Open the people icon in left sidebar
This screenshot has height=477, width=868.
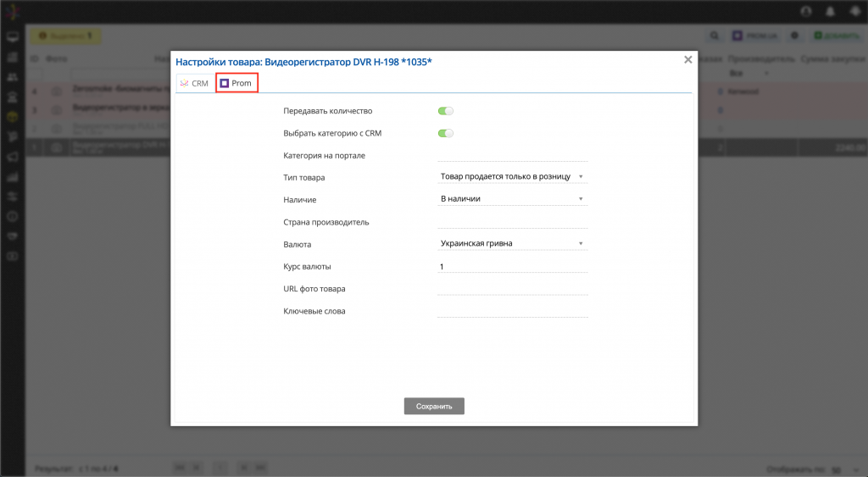[12, 77]
